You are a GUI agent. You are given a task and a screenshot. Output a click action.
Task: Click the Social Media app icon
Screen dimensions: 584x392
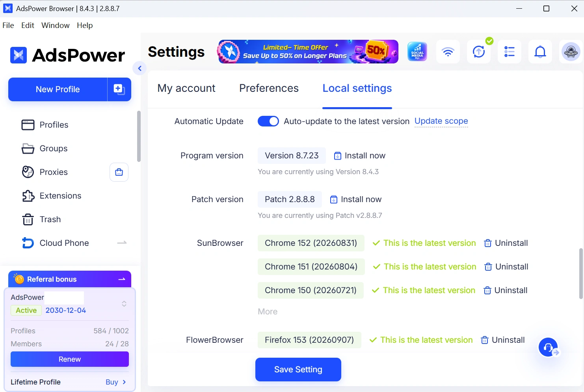coord(417,52)
